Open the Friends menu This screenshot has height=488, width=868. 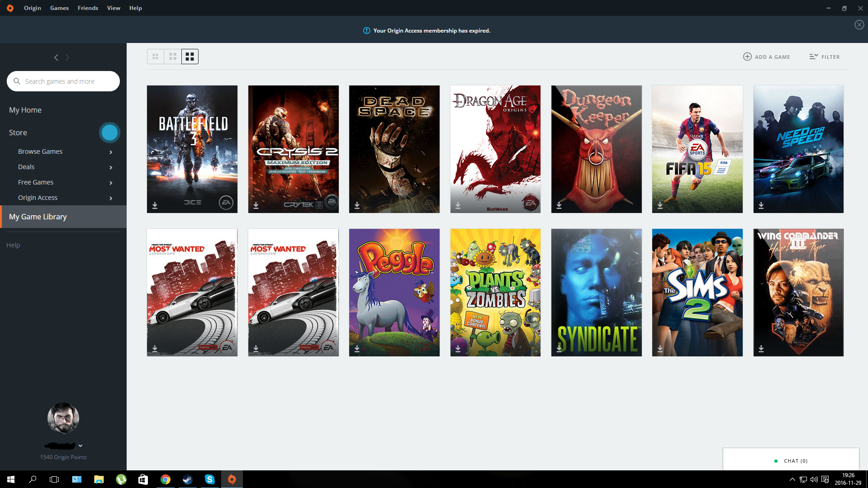pos(88,8)
